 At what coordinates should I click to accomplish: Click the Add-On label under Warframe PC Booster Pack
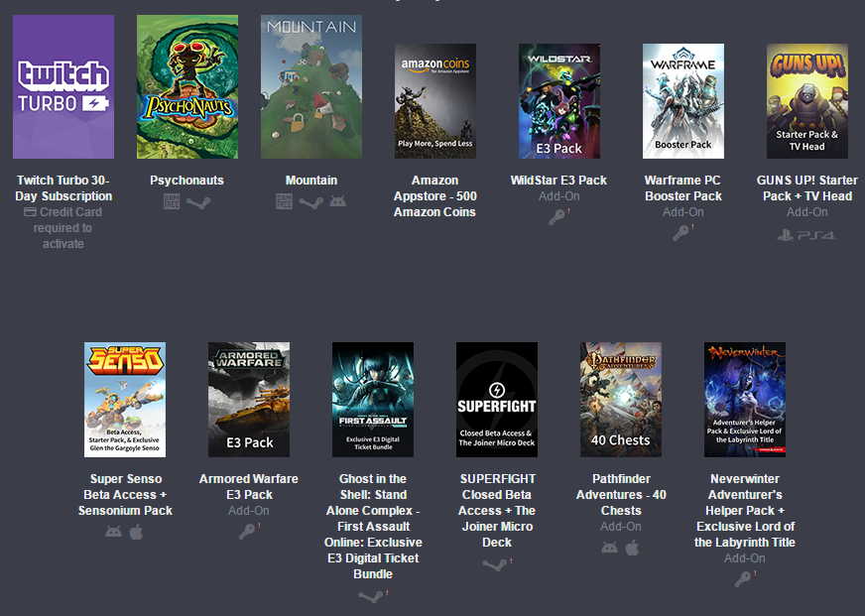(682, 212)
